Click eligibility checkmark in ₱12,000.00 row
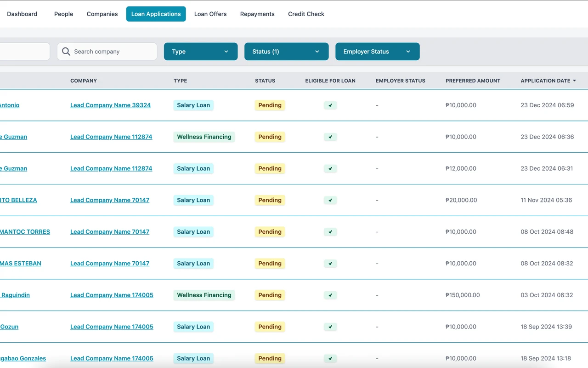Image resolution: width=588 pixels, height=368 pixels. pyautogui.click(x=330, y=169)
